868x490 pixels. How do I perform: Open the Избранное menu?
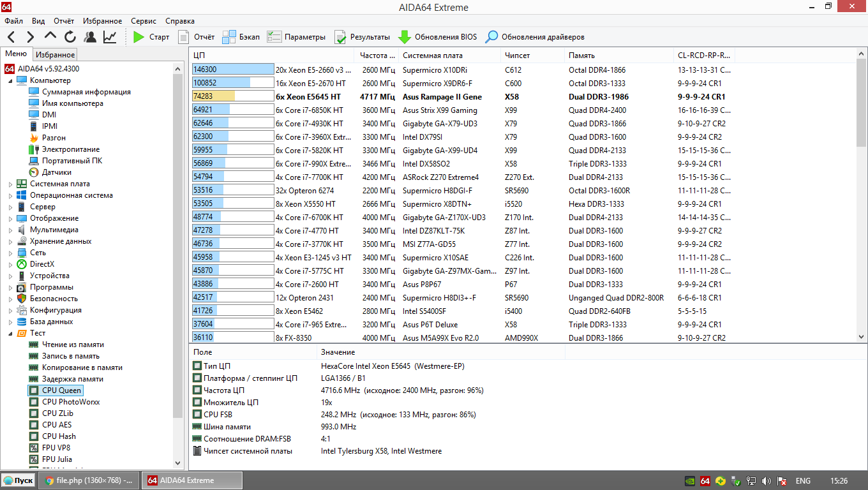(x=102, y=21)
